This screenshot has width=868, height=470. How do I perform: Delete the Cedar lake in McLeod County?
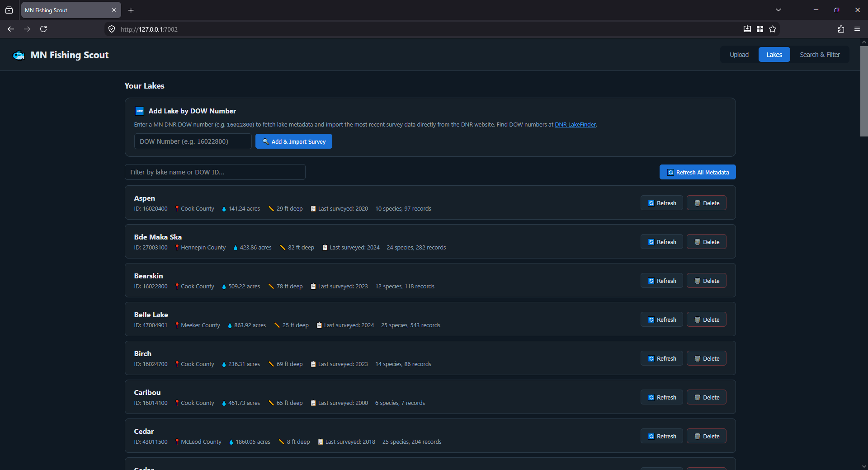click(x=707, y=436)
